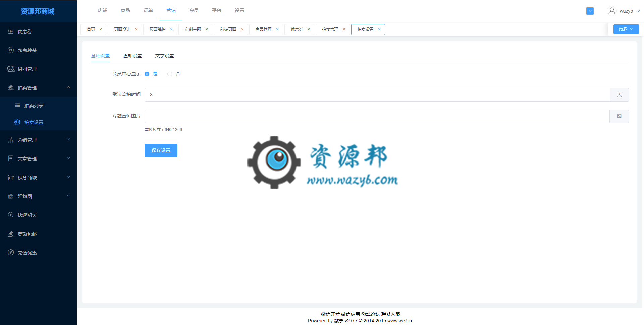The height and width of the screenshot is (325, 644).
Task: Click the user avatar icon
Action: pos(612,11)
